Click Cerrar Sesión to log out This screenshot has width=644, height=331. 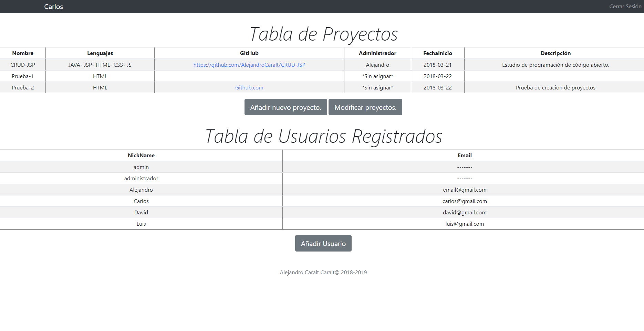click(x=625, y=7)
